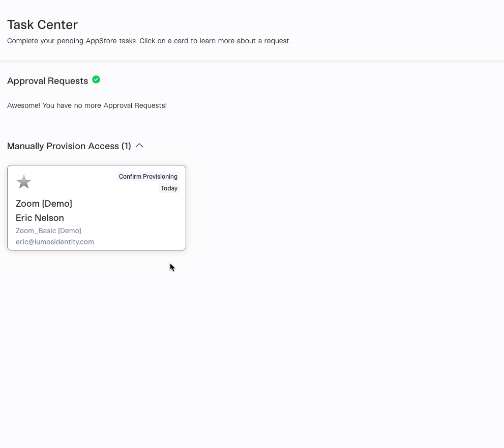Open the Zoom [Demo] provisioning card
Image resolution: width=504 pixels, height=448 pixels.
click(97, 208)
